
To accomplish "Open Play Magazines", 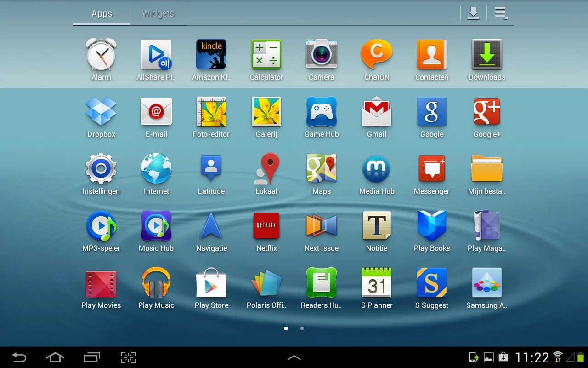I will pyautogui.click(x=487, y=226).
